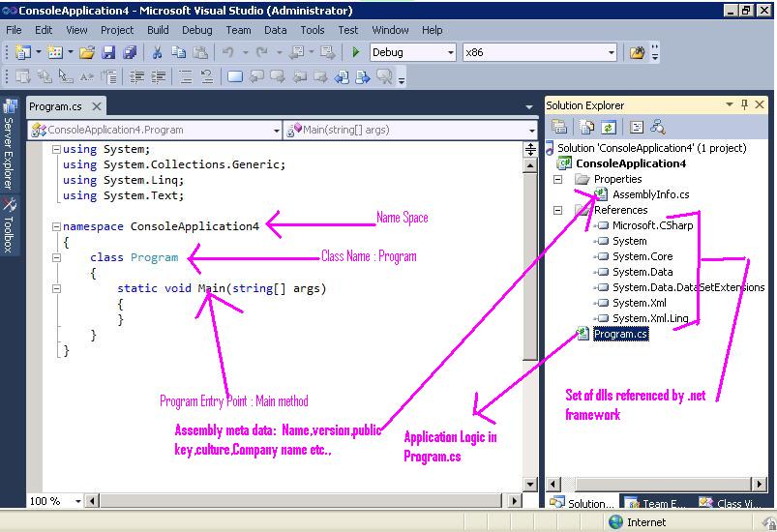This screenshot has width=777, height=532.
Task: Refresh the Solution Explorer tree
Action: coord(608,128)
